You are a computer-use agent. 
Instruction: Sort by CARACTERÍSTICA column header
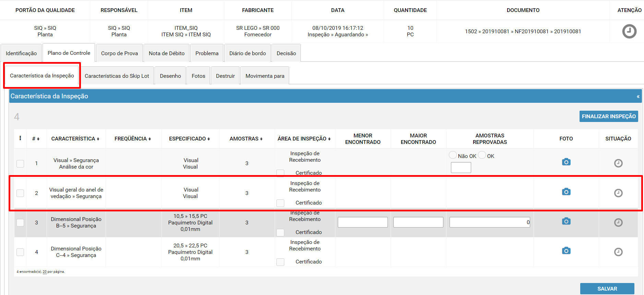point(75,139)
